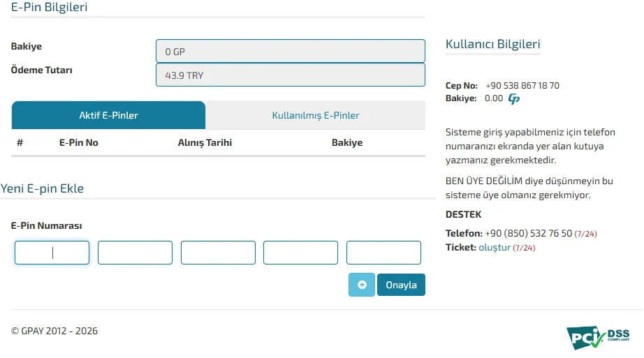Click the Bakiye table column header
The height and width of the screenshot is (358, 644).
(x=347, y=142)
